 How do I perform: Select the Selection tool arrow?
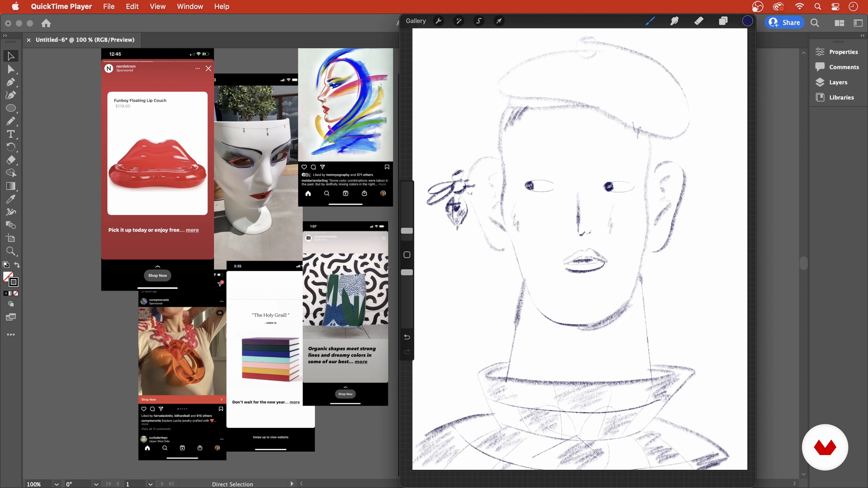coord(11,56)
